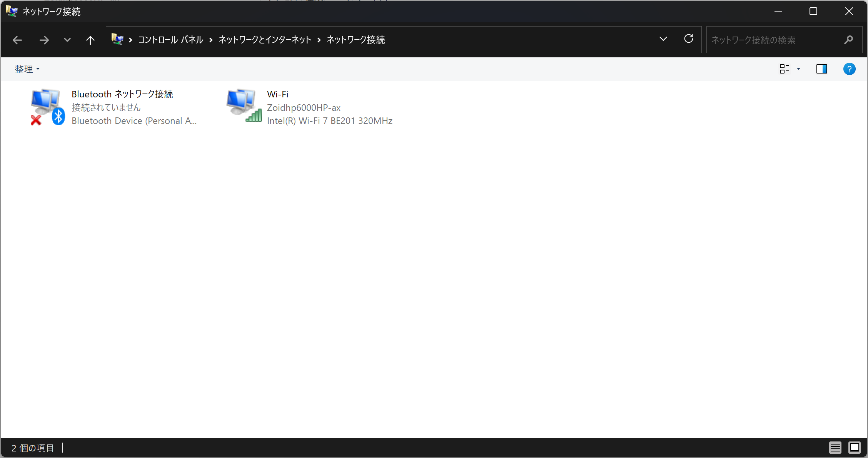Toggle the preview pane
Viewport: 868px width, 458px height.
(x=821, y=69)
